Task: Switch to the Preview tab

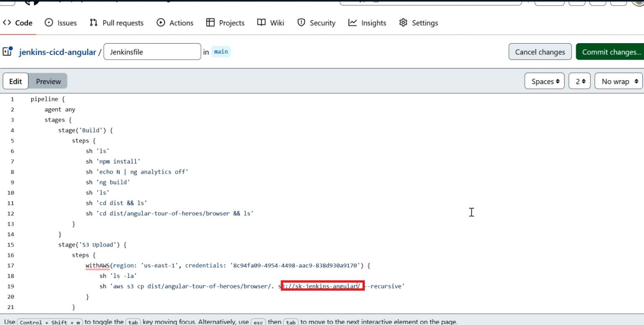Action: tap(48, 81)
